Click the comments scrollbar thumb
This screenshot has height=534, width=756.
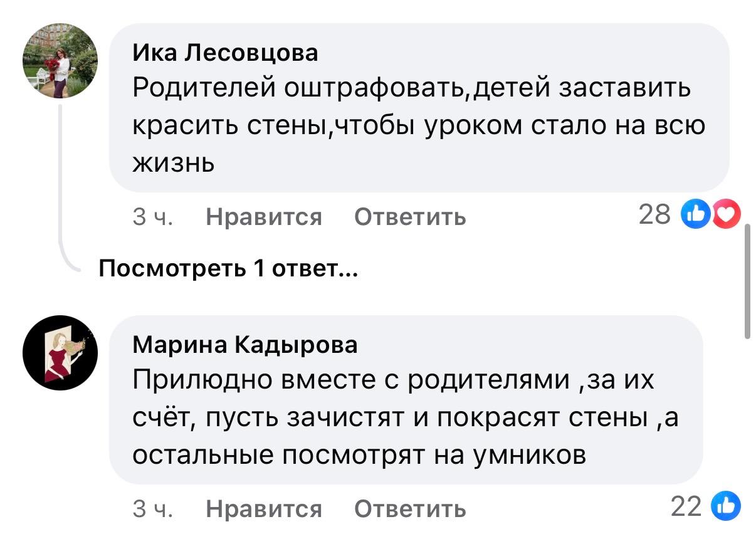point(747,282)
